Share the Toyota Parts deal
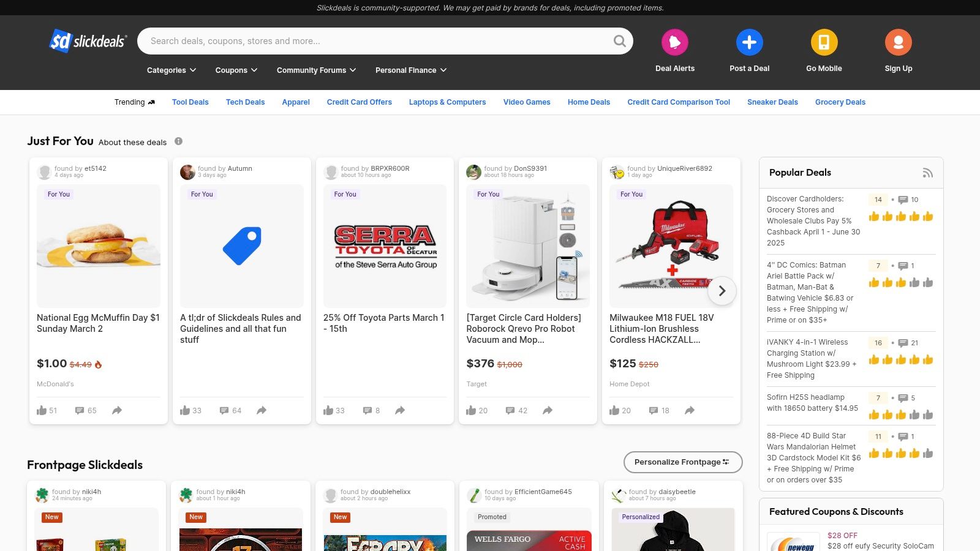This screenshot has height=551, width=980. click(400, 410)
